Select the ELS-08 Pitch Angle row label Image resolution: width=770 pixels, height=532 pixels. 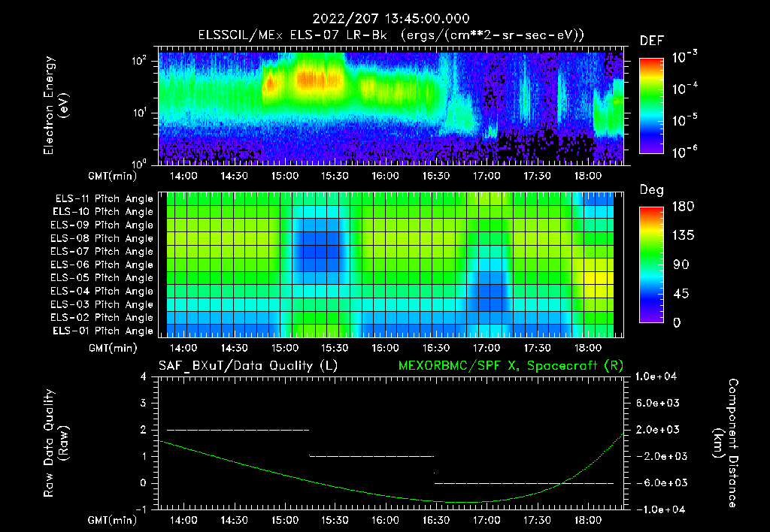tap(102, 238)
